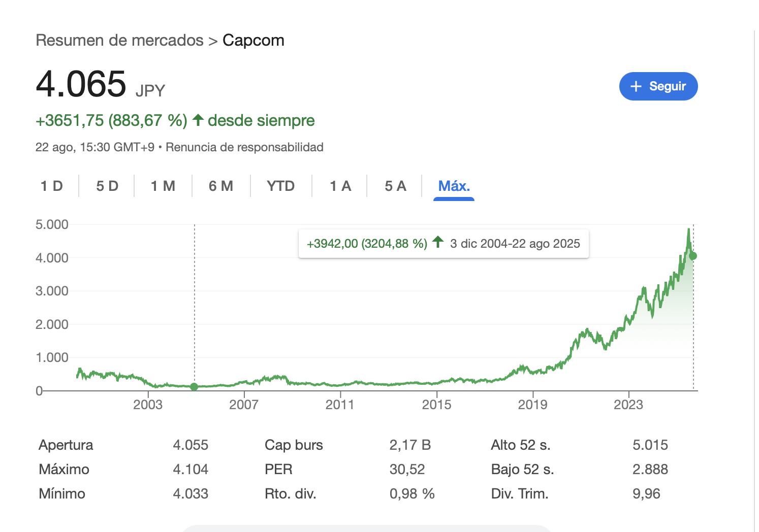Click the Capcom title in breadcrumb
The height and width of the screenshot is (532, 759).
pyautogui.click(x=253, y=40)
